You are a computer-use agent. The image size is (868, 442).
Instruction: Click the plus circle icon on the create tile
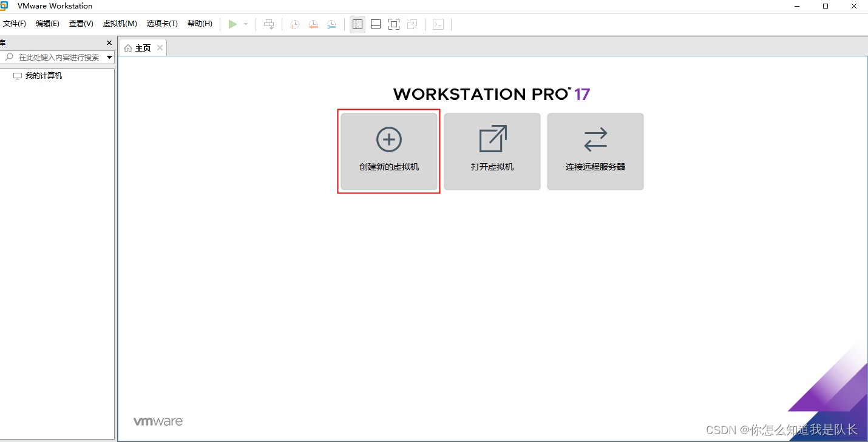point(389,139)
